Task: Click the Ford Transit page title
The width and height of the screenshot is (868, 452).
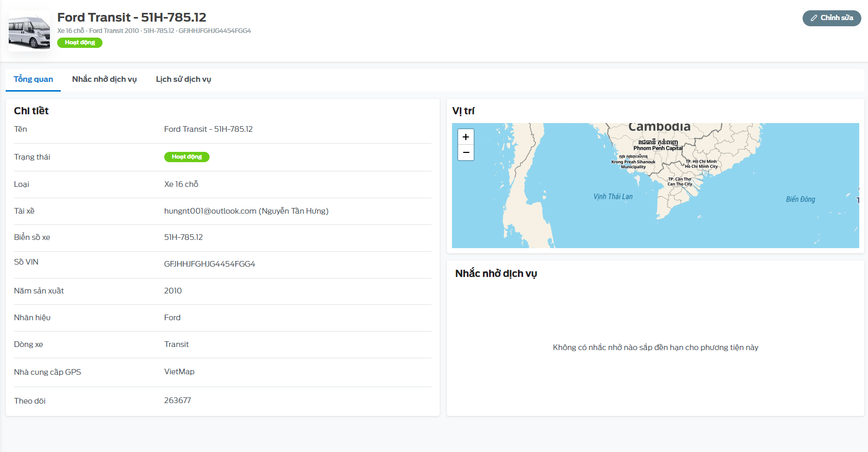Action: click(x=131, y=18)
